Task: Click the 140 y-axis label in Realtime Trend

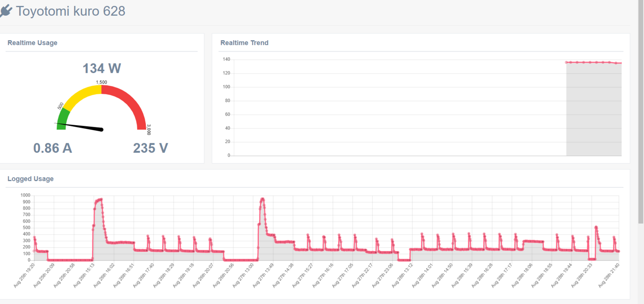Action: 227,59
